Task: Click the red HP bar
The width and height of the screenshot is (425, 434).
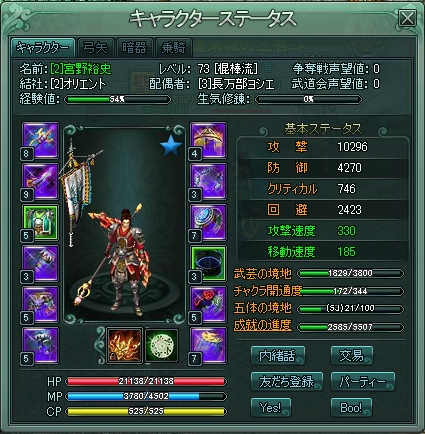Action: click(x=146, y=381)
